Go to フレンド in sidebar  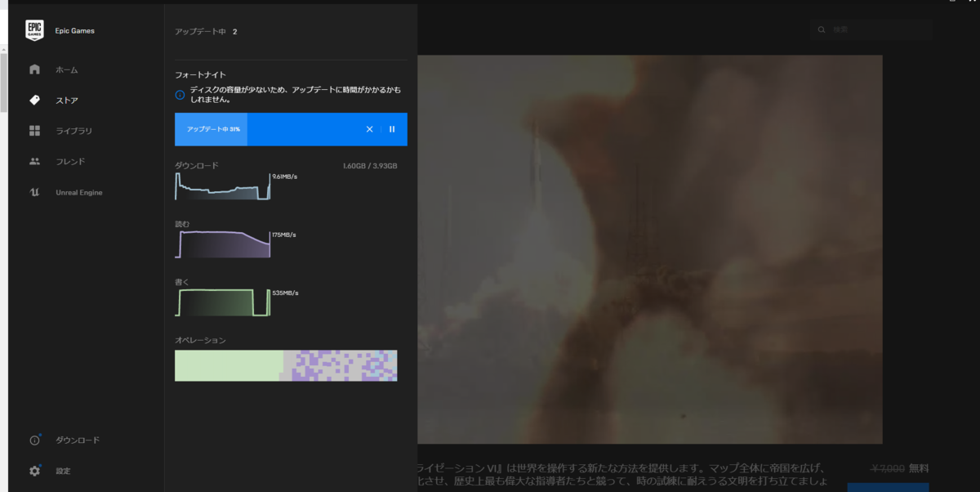(70, 162)
